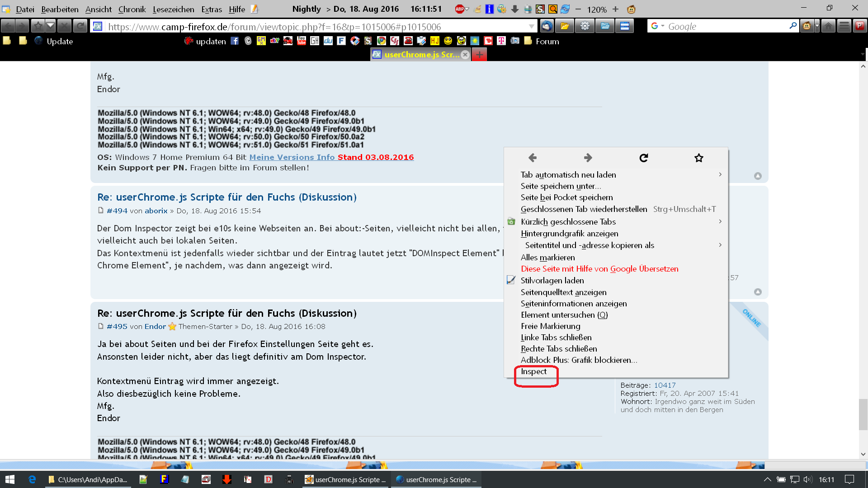Click the context menu reload icon

point(644,158)
